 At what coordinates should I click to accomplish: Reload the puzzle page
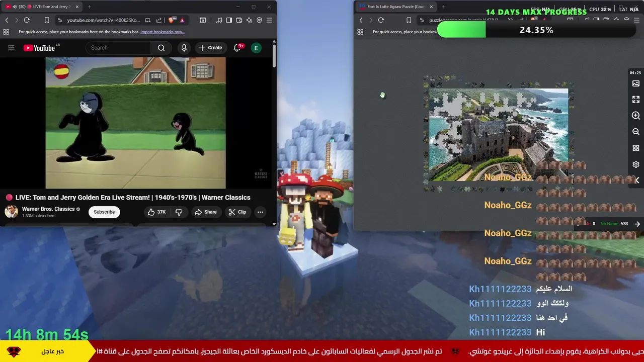(x=381, y=20)
